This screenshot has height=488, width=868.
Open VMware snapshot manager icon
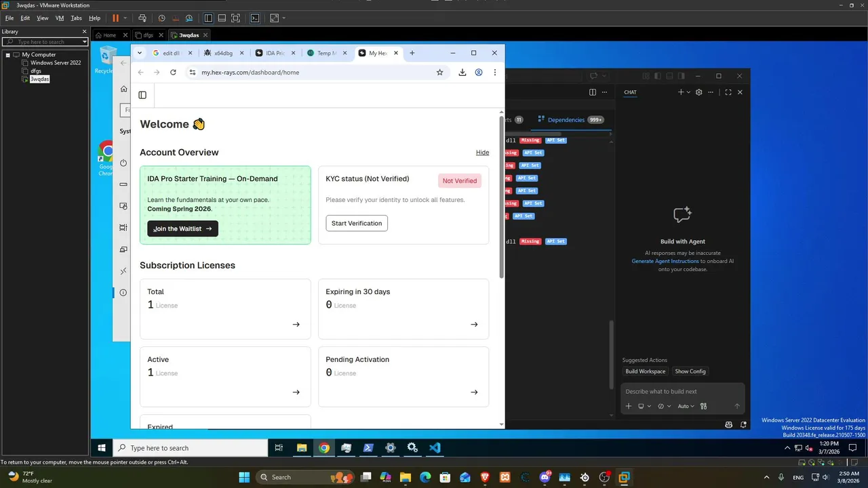[189, 18]
